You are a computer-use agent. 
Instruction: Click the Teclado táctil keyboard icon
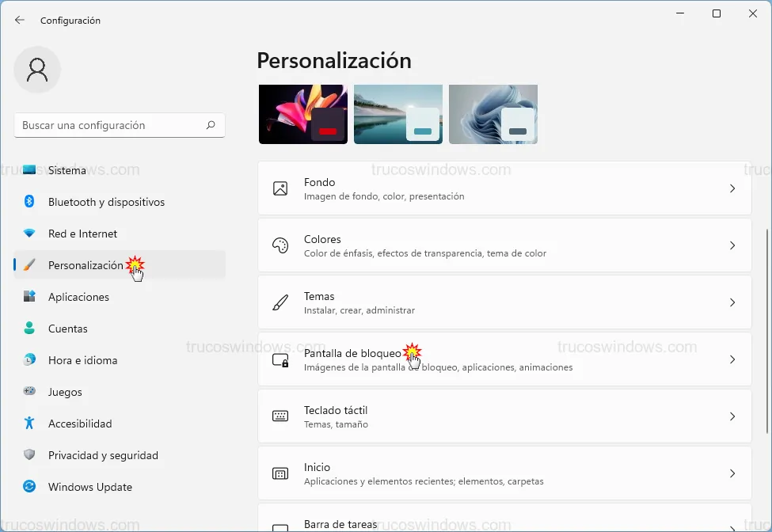pos(280,416)
